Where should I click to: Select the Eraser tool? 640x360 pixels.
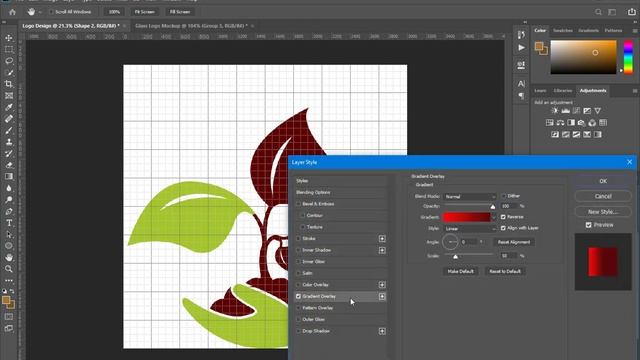(9, 165)
